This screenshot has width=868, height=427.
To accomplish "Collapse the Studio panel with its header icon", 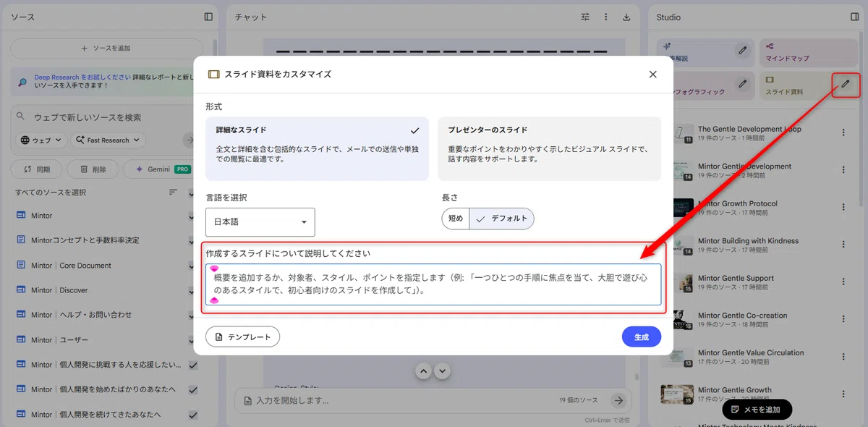I will [855, 17].
